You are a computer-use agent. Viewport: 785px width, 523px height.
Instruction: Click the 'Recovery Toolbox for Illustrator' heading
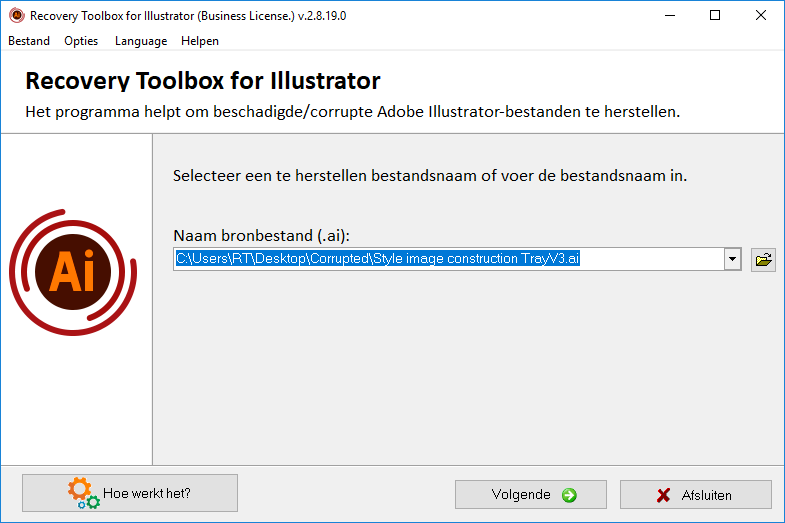point(203,81)
